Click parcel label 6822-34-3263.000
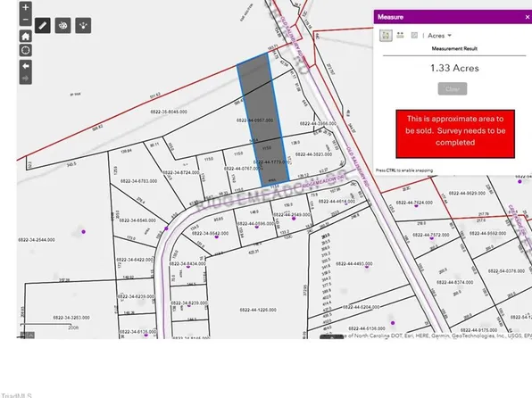This screenshot has height=398, width=532. (x=71, y=318)
